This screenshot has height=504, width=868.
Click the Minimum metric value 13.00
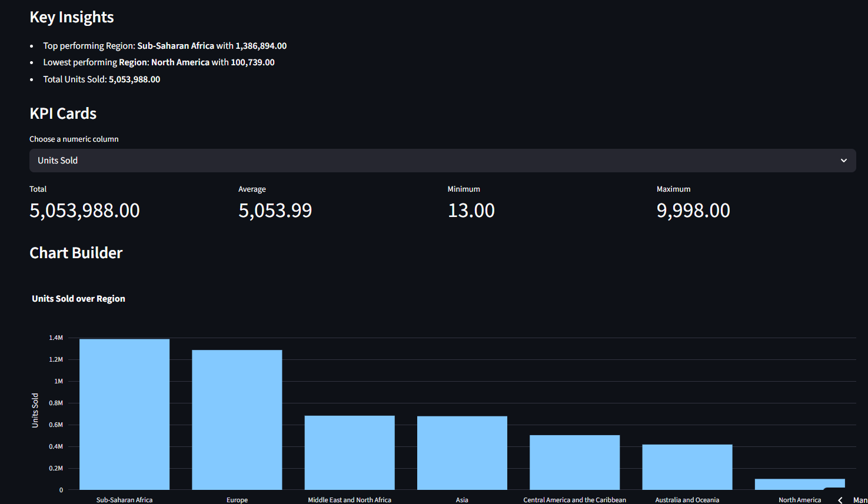click(x=471, y=211)
